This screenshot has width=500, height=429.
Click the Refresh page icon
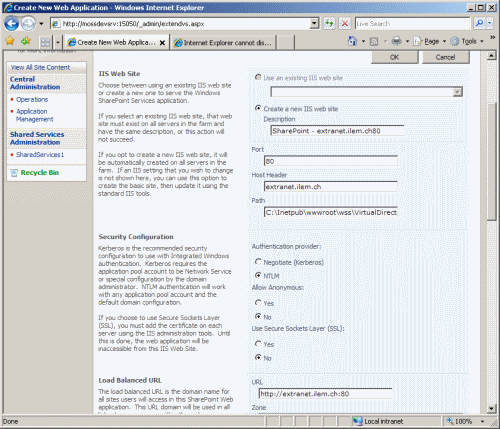pos(329,23)
